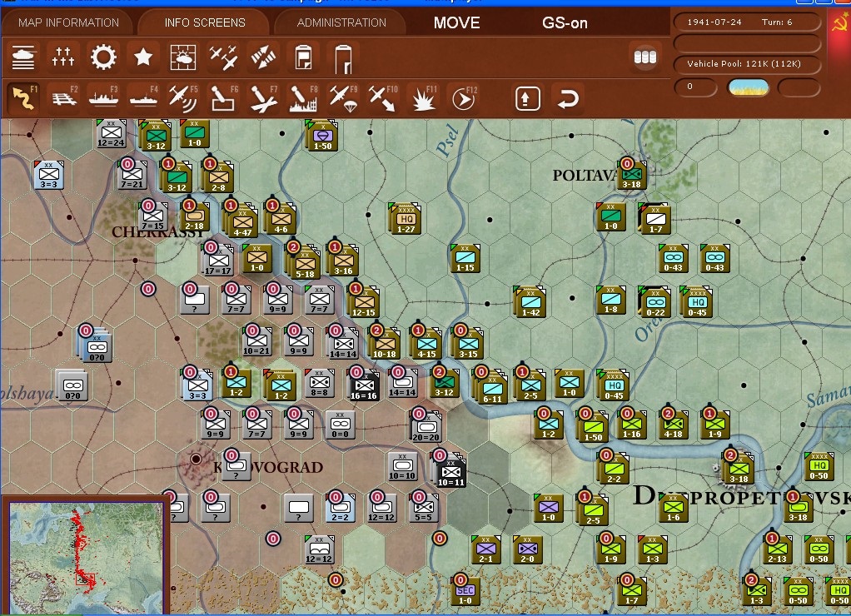Switch to the INFO SCREENS tab

[x=205, y=22]
